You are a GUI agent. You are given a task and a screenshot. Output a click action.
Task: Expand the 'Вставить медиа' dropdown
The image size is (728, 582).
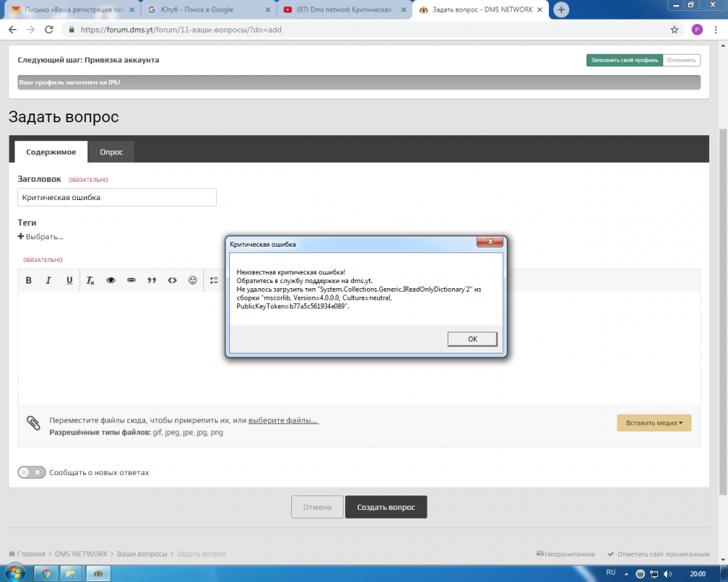tap(654, 423)
